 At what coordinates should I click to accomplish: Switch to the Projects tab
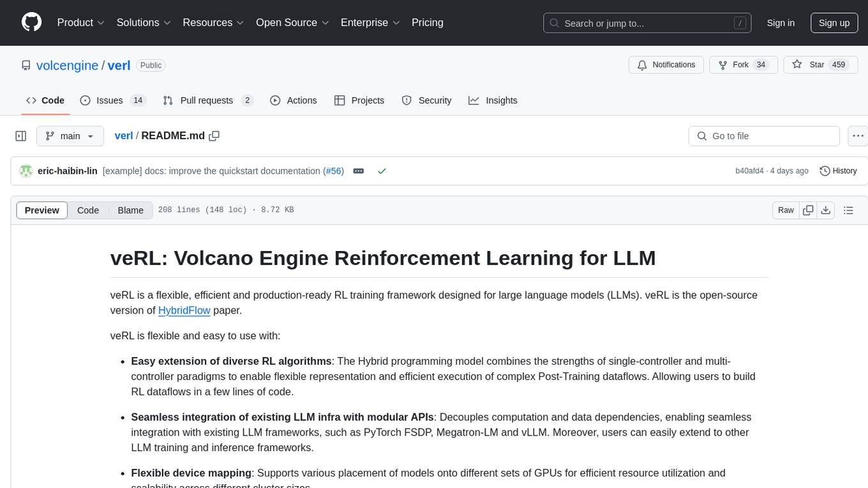(x=359, y=100)
